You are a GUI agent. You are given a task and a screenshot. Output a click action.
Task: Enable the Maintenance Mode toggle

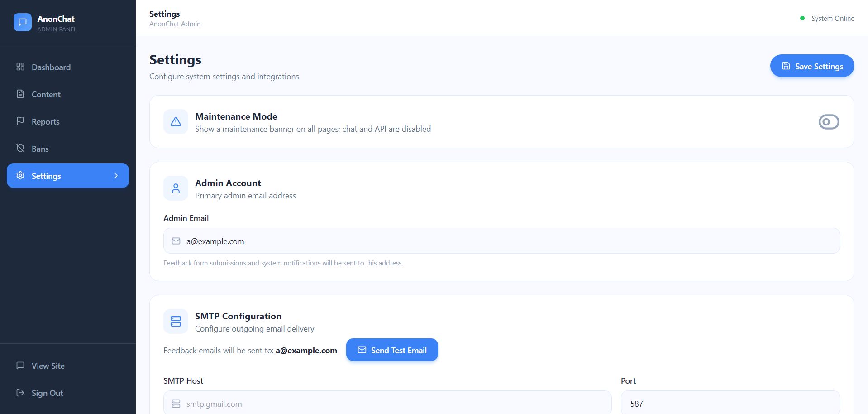[829, 122]
